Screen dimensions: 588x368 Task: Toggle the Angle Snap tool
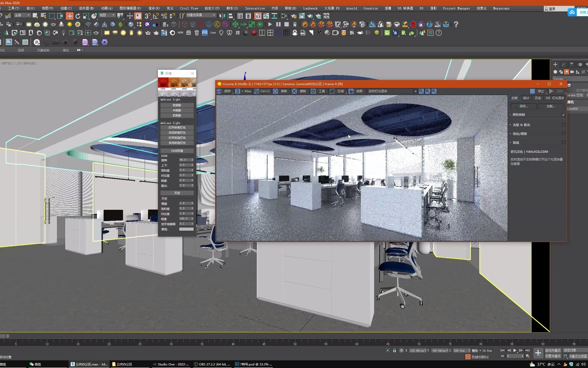click(156, 16)
